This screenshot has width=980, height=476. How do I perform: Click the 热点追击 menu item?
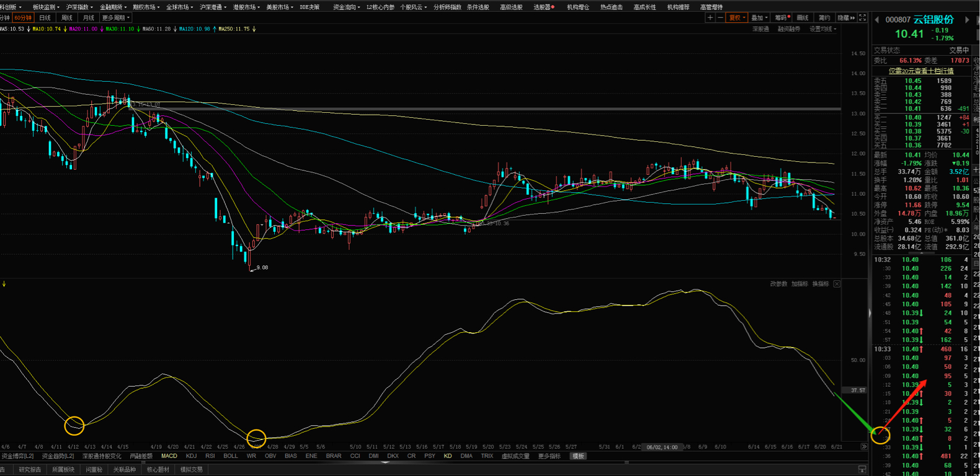[x=611, y=7]
